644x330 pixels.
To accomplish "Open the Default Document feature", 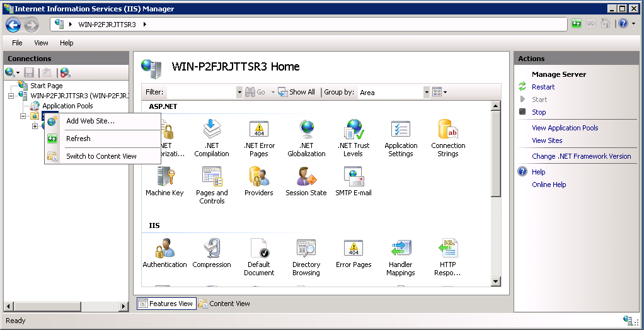I will [259, 258].
